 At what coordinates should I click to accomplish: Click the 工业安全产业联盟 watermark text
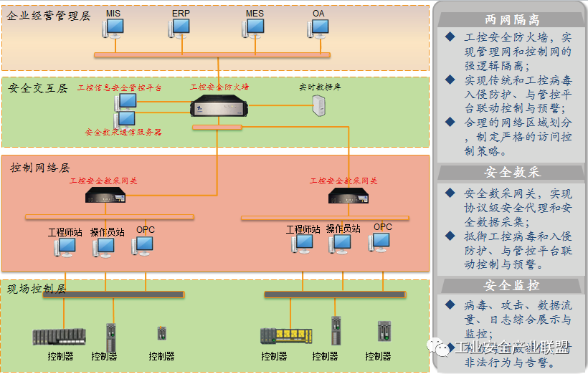(512, 348)
